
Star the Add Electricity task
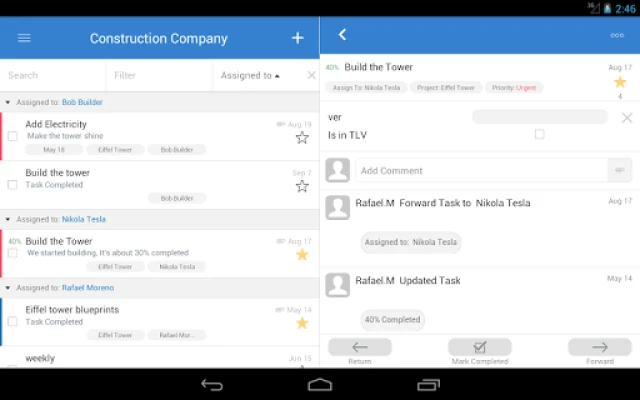coord(302,138)
